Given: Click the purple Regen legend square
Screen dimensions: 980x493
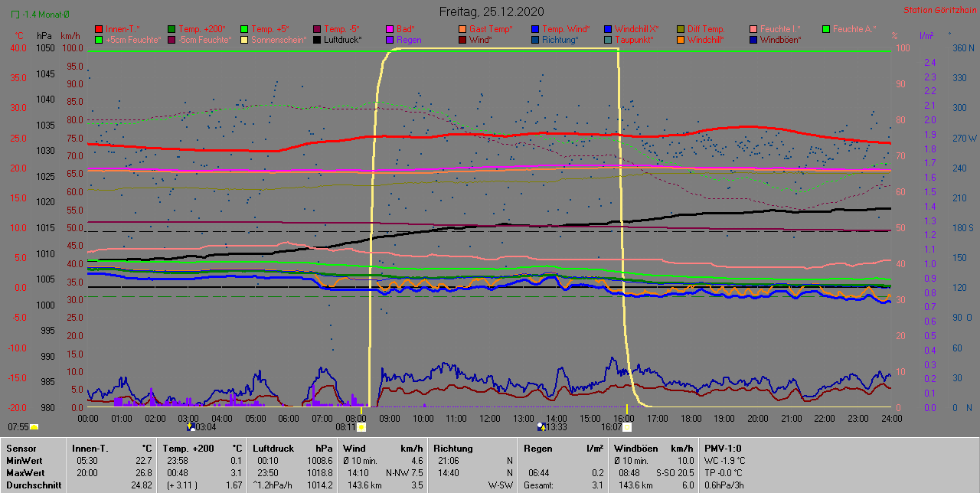Looking at the screenshot, I should [x=390, y=40].
